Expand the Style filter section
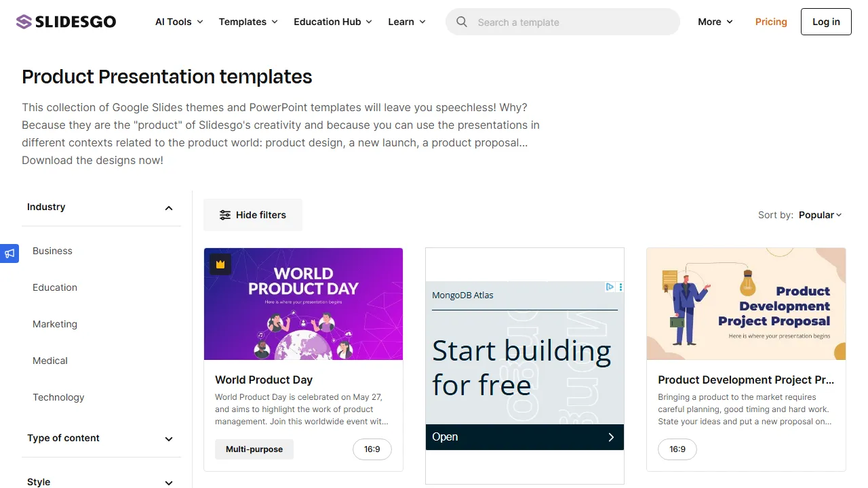The height and width of the screenshot is (488, 868). point(101,482)
